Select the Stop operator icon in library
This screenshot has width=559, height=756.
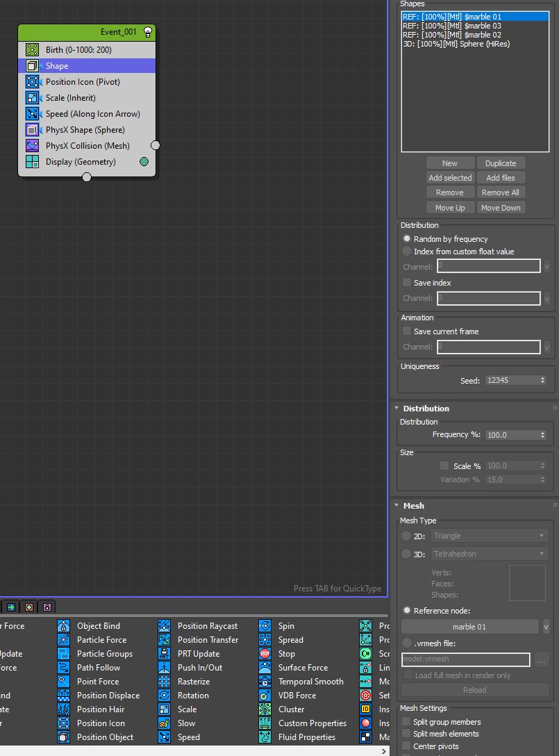(x=265, y=654)
